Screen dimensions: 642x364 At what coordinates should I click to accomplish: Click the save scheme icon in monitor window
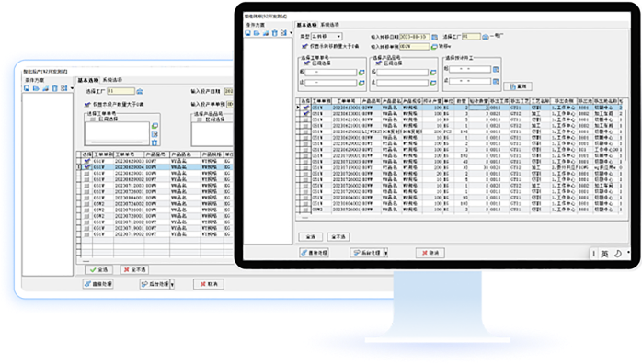[247, 33]
